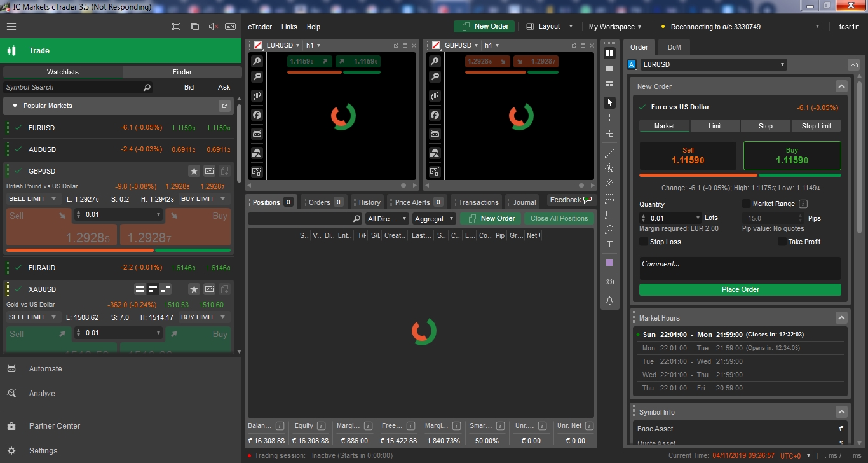
Task: Open the Help menu
Action: (313, 27)
